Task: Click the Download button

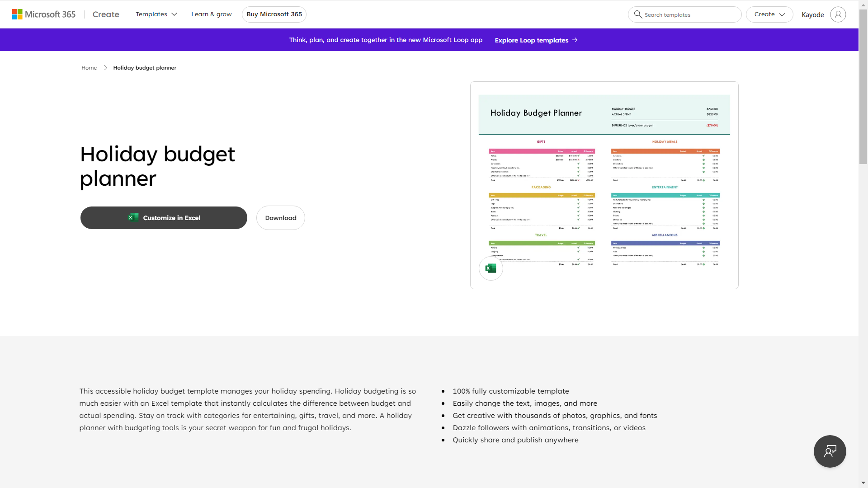Action: coord(281,217)
